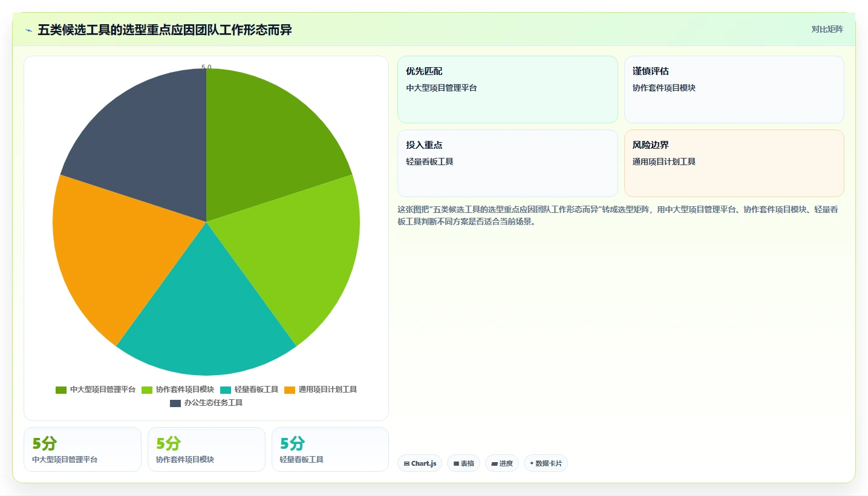This screenshot has height=496, width=868.
Task: Select the 优先匹配 matrix card
Action: pos(507,90)
